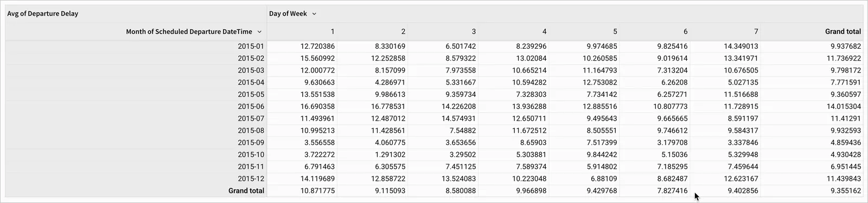
Task: Select the day 1 column header
Action: click(333, 31)
